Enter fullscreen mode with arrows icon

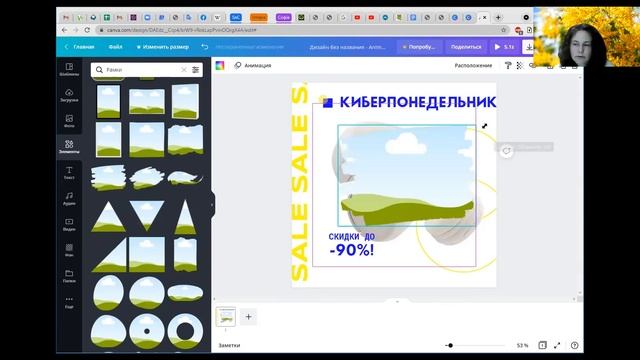557,345
